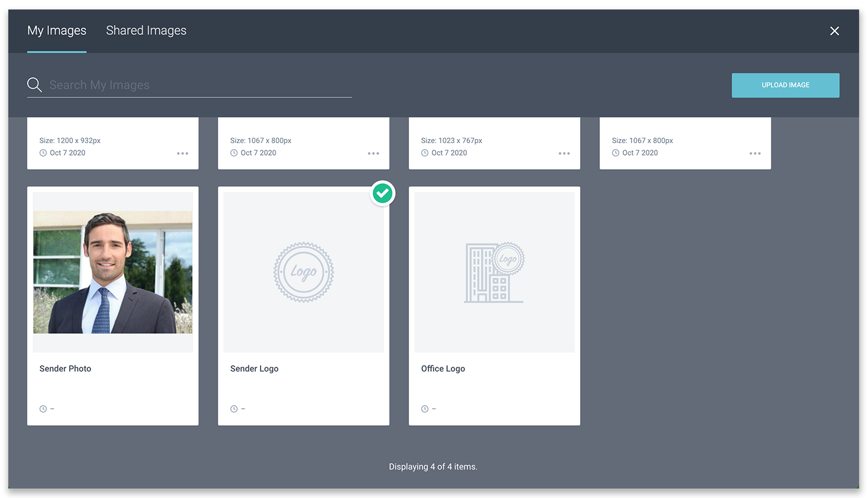Screen dimensions: 868x498
Task: Click clock icon under Sender Logo
Action: point(234,409)
